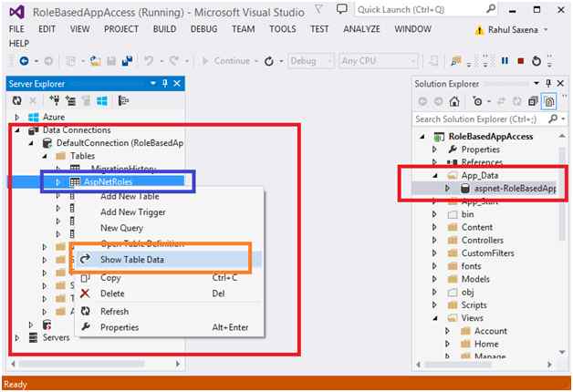Click the Solution Explorer vertical scrollbar
The width and height of the screenshot is (573, 392).
[x=562, y=242]
